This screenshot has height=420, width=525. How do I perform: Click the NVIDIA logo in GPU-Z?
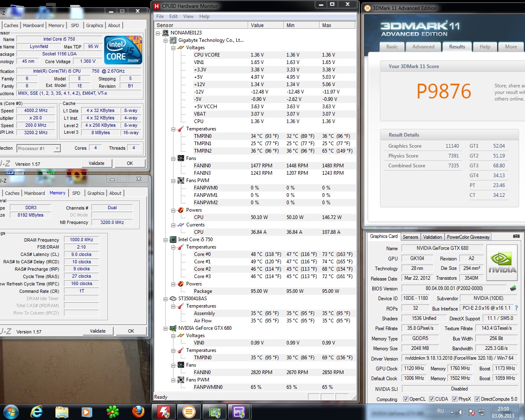point(502,263)
